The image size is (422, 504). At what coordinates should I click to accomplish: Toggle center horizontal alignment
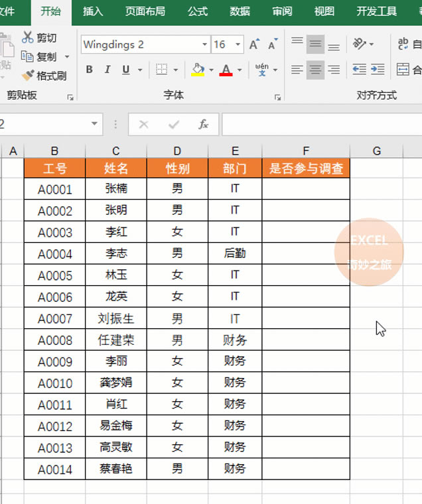[315, 70]
